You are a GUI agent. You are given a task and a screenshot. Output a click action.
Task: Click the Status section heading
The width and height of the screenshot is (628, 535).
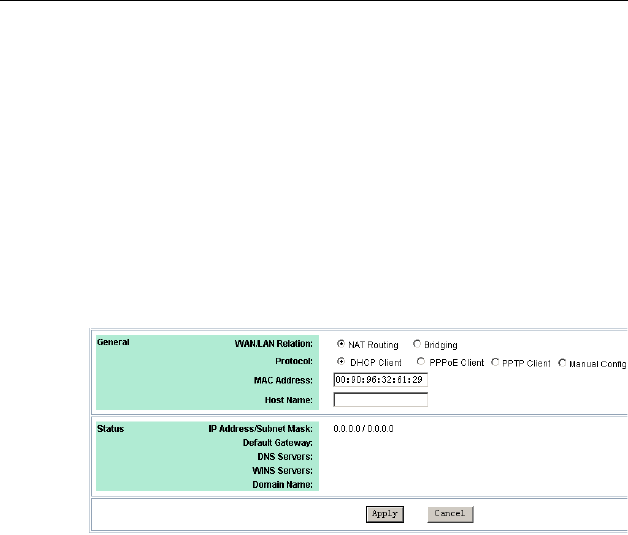click(x=111, y=429)
